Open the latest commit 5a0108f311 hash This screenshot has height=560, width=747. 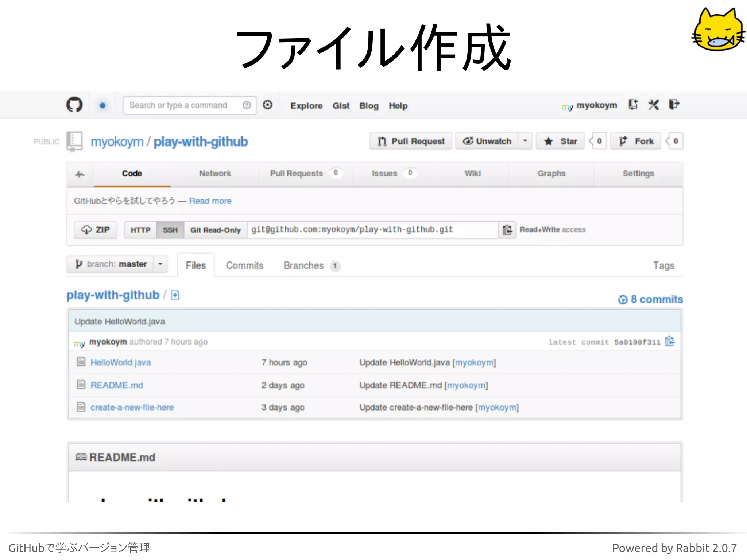pos(637,342)
